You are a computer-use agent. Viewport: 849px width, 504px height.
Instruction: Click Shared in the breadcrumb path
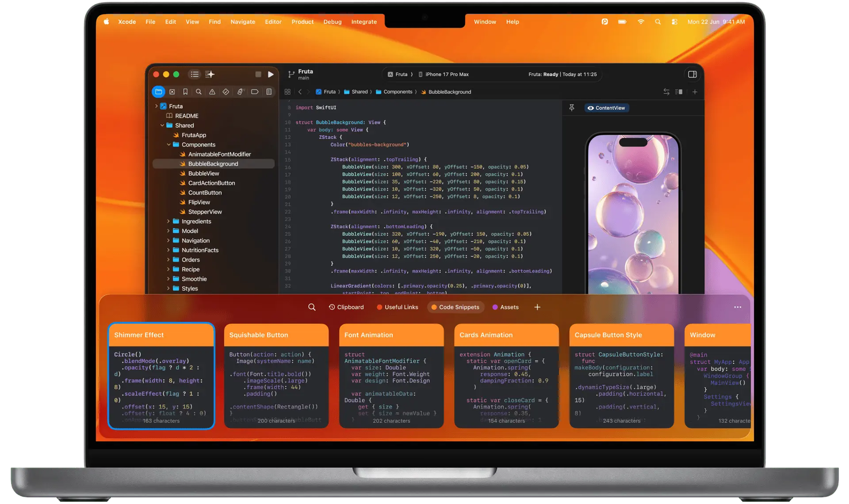[356, 92]
